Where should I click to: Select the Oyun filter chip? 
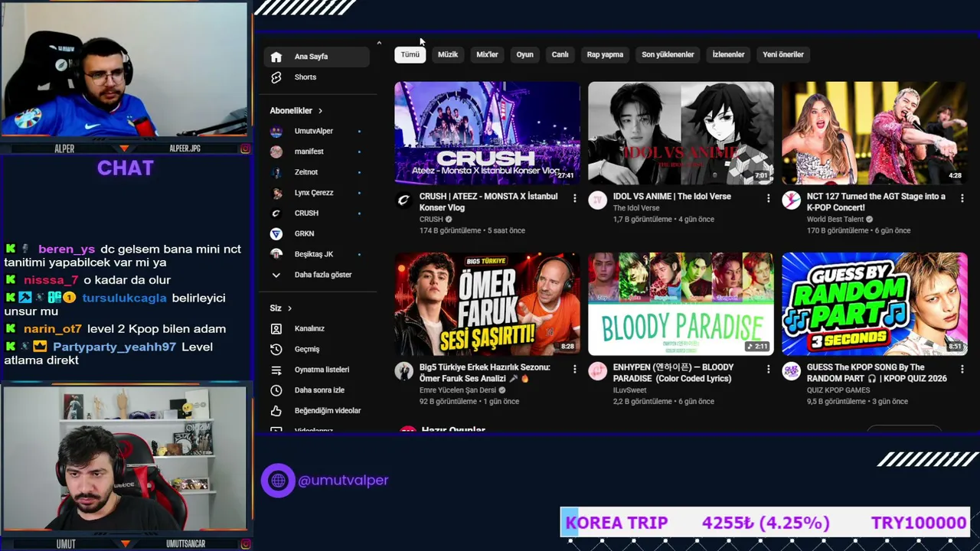pyautogui.click(x=524, y=54)
